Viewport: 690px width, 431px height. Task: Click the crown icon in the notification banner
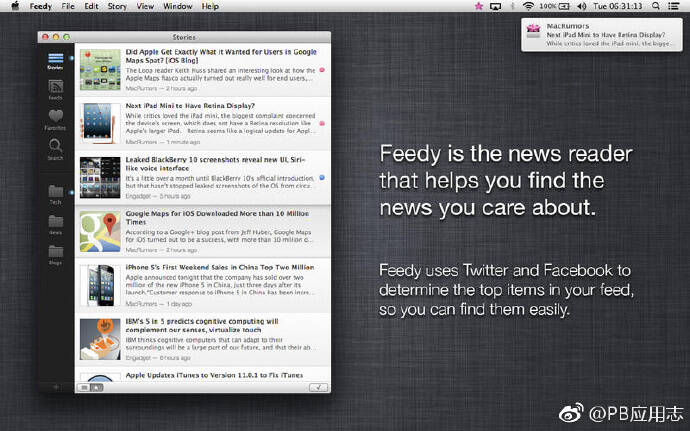point(533,32)
